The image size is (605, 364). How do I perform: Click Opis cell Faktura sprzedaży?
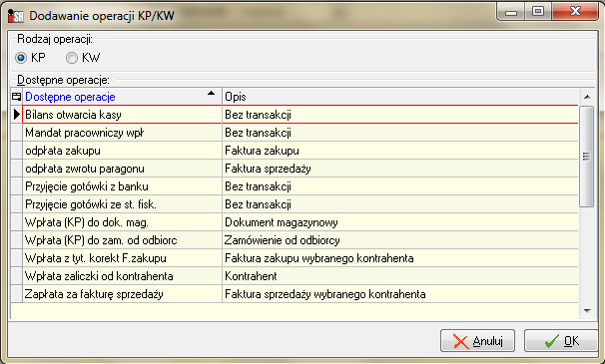[400, 169]
